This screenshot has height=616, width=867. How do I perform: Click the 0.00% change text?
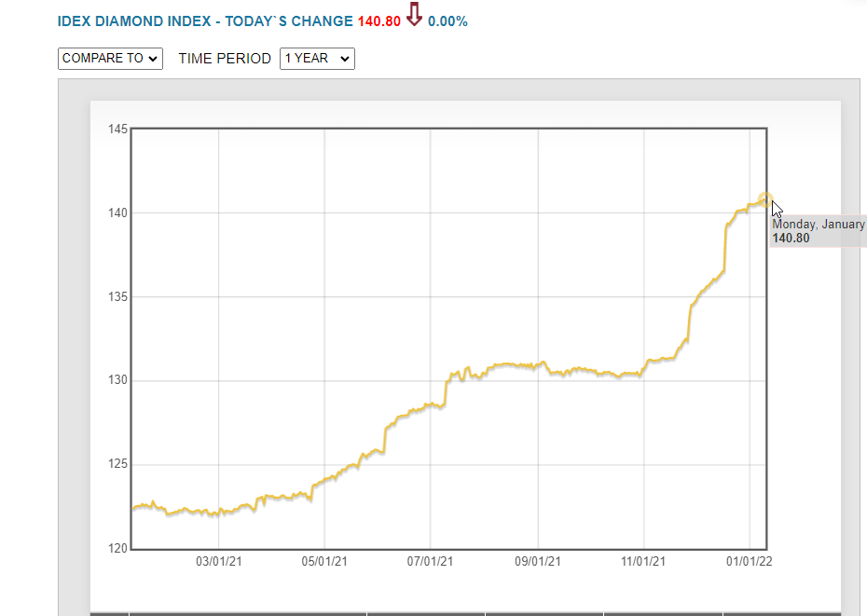pos(447,21)
